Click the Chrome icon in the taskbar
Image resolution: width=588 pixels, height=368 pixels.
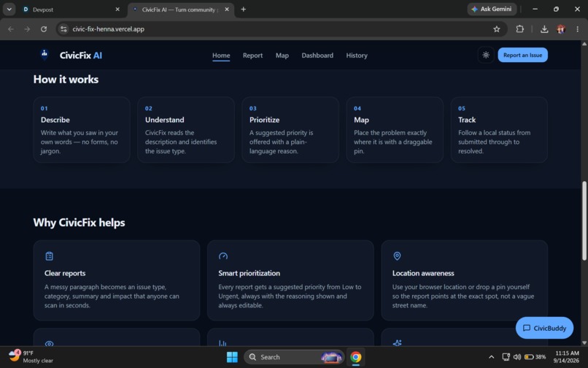point(356,357)
